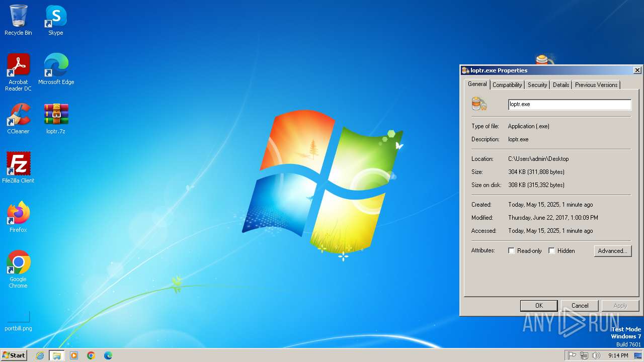The image size is (644, 362).
Task: Click the file name field containing loptr.exe
Action: coord(570,105)
